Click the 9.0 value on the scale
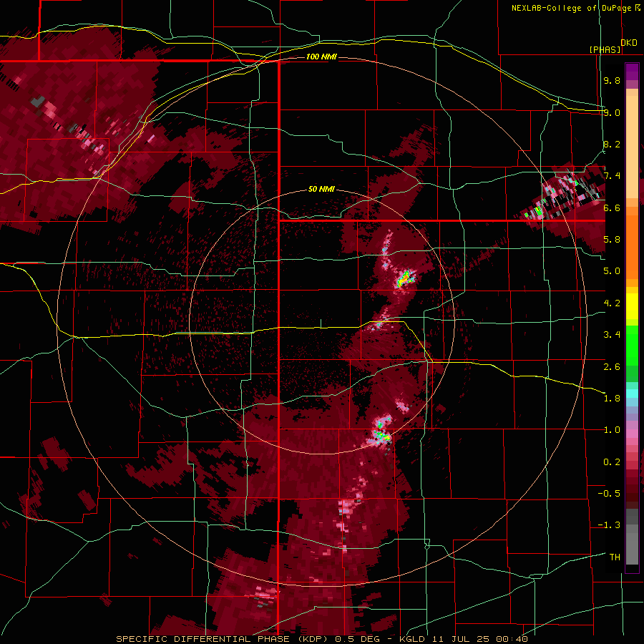Screen dimensions: 644x644 coord(612,112)
